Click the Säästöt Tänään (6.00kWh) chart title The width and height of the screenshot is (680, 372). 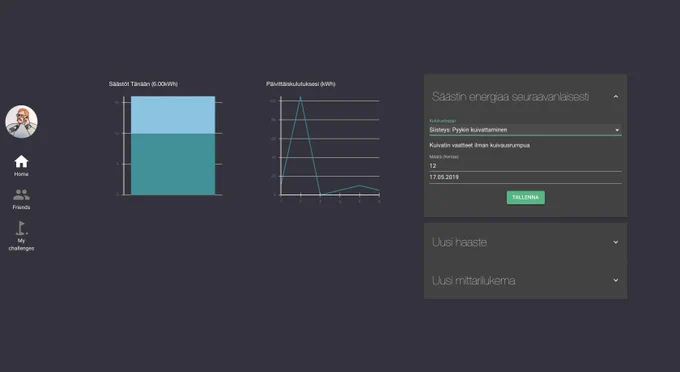(x=143, y=84)
